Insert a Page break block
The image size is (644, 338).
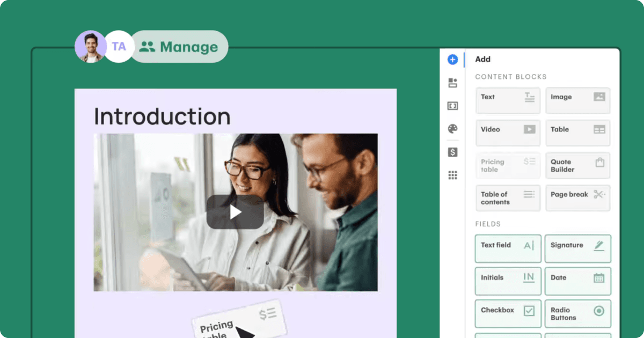pos(577,198)
